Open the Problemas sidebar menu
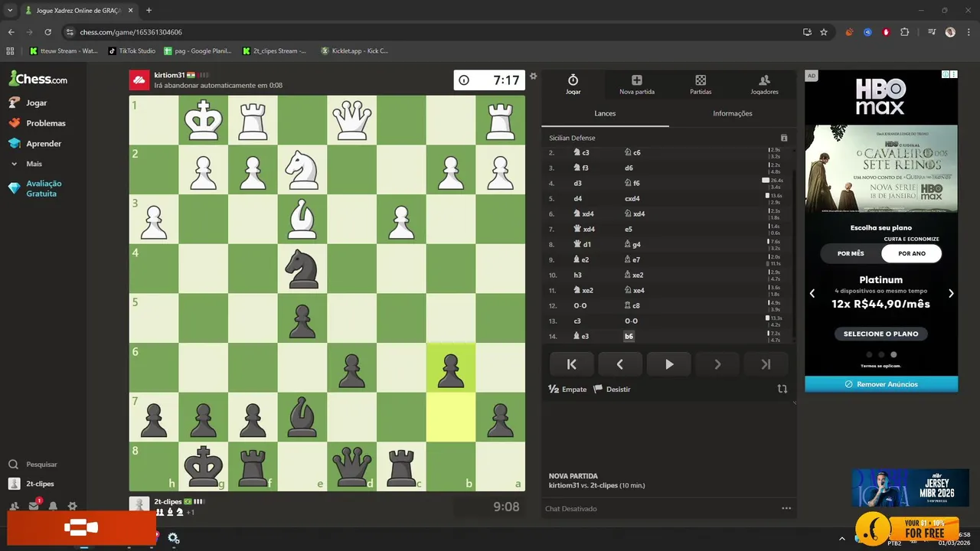Viewport: 980px width, 551px height. tap(38, 123)
